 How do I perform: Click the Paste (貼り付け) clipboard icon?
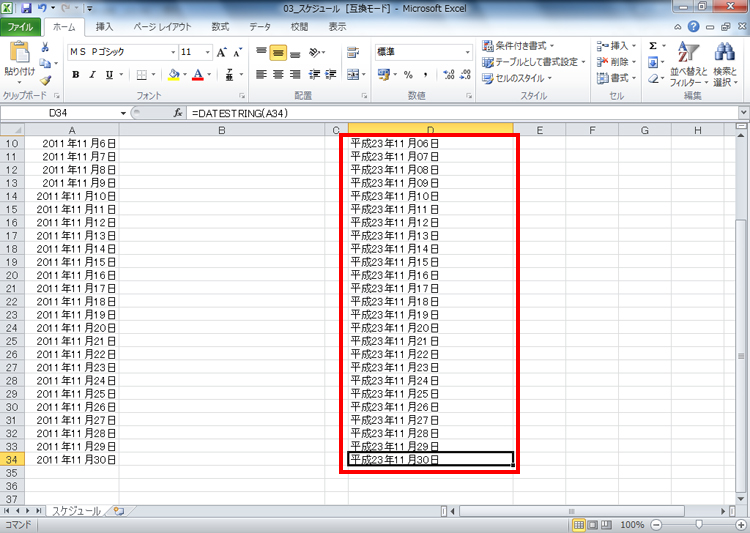click(x=19, y=53)
